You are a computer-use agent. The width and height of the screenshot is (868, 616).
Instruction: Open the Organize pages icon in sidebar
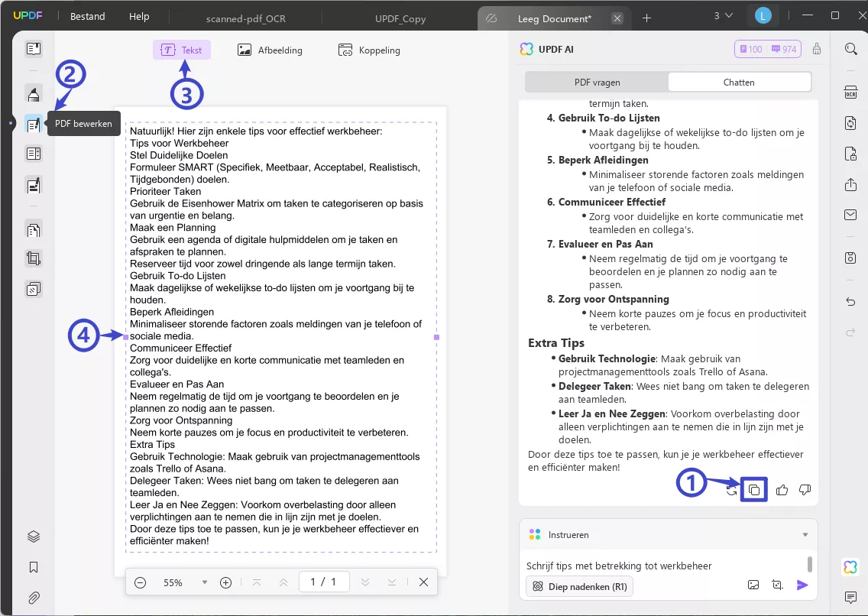tap(34, 154)
